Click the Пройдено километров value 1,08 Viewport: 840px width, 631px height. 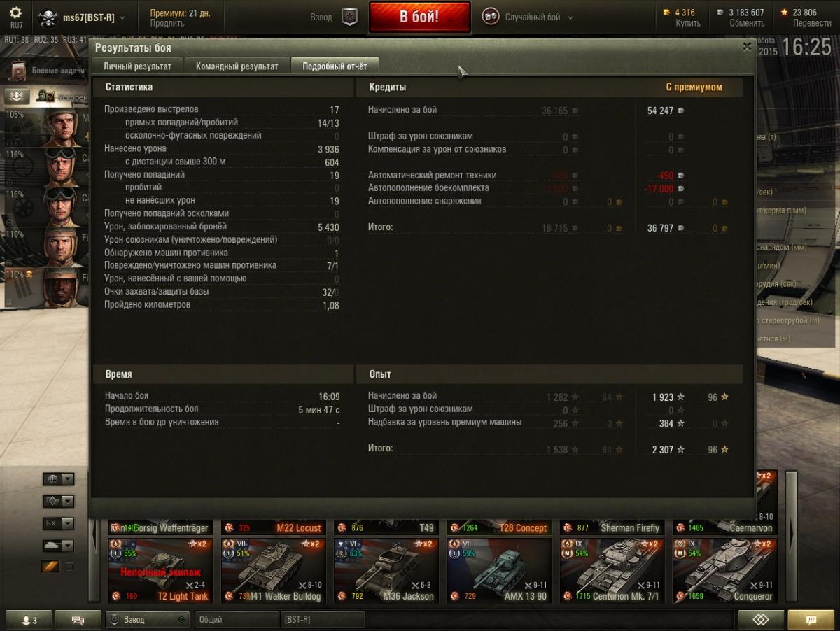(x=331, y=306)
